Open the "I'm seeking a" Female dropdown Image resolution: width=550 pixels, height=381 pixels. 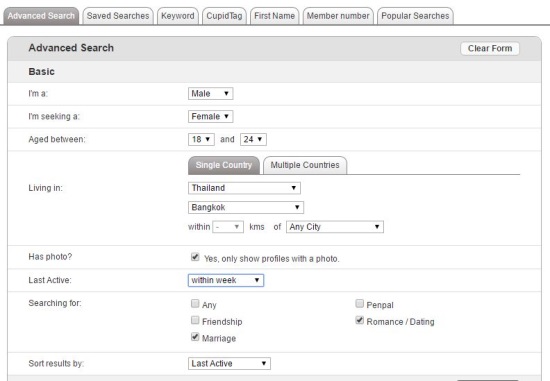[210, 116]
